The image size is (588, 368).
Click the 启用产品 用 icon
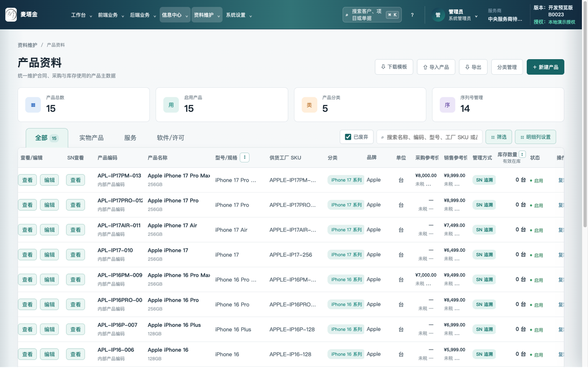point(171,105)
